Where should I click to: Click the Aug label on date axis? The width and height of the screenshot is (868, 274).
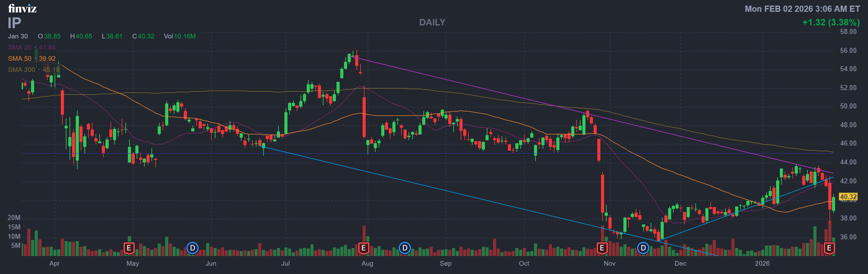pos(367,263)
